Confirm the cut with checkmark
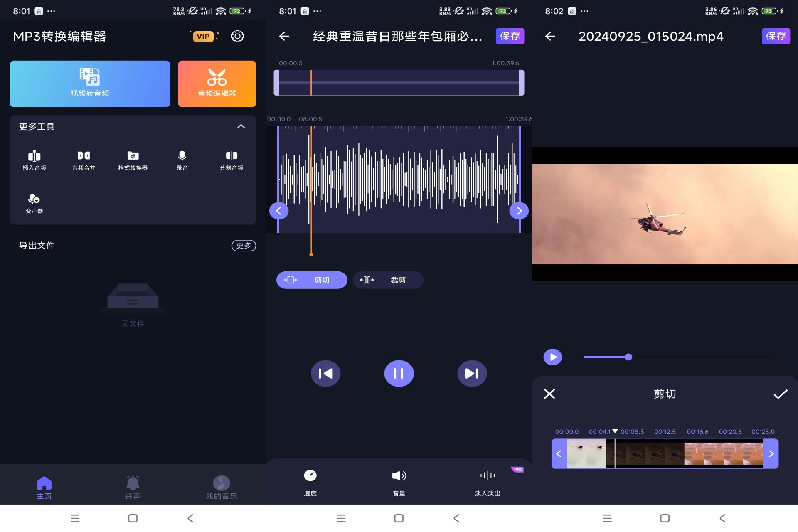Viewport: 798px width, 532px height. pyautogui.click(x=781, y=394)
